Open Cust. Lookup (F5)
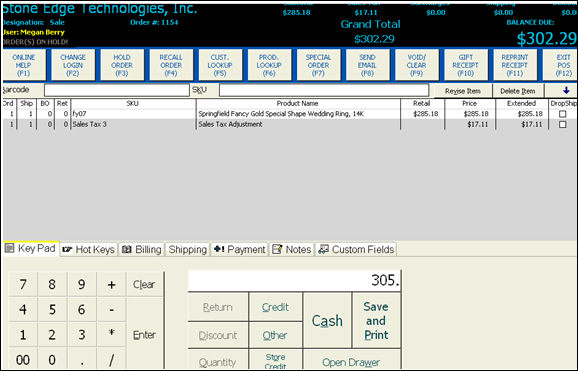 [x=220, y=65]
